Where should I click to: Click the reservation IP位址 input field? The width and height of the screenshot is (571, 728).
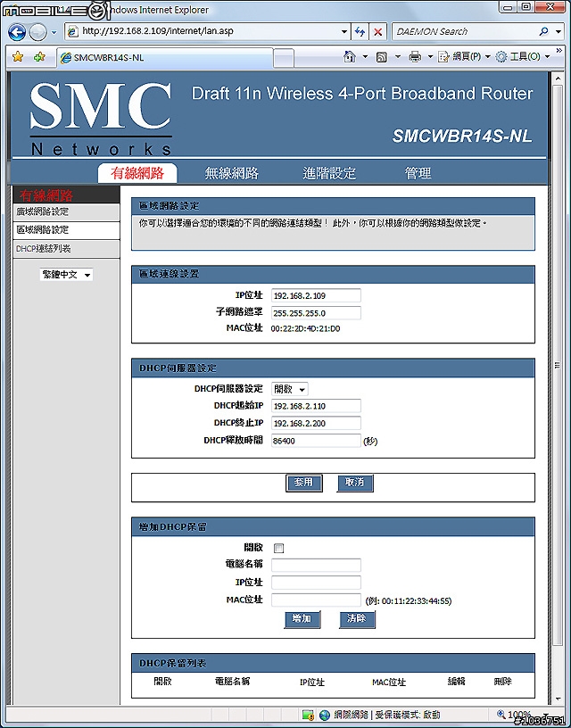[x=316, y=583]
